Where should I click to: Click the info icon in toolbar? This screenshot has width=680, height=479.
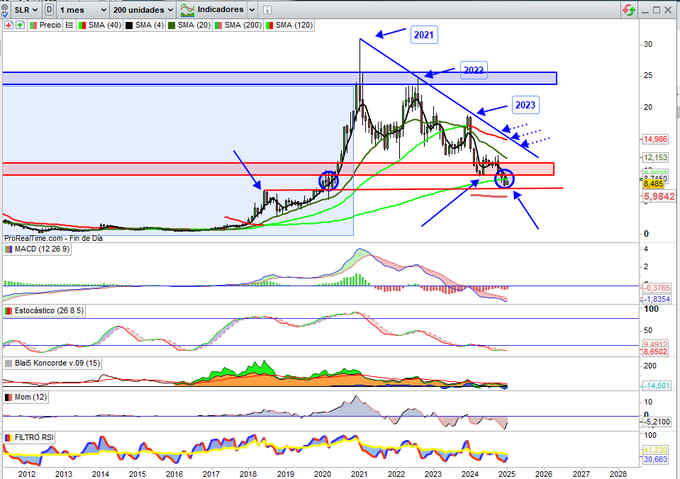tap(268, 10)
